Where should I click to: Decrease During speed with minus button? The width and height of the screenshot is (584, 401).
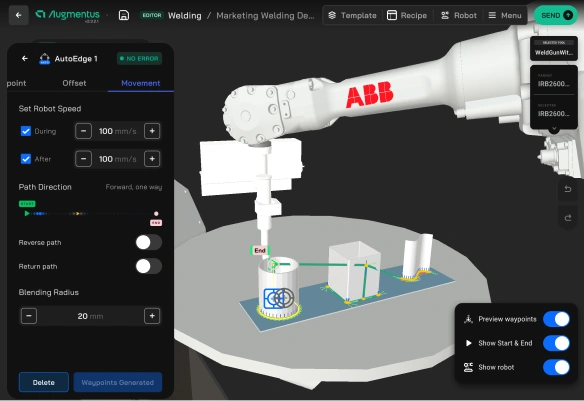[83, 131]
